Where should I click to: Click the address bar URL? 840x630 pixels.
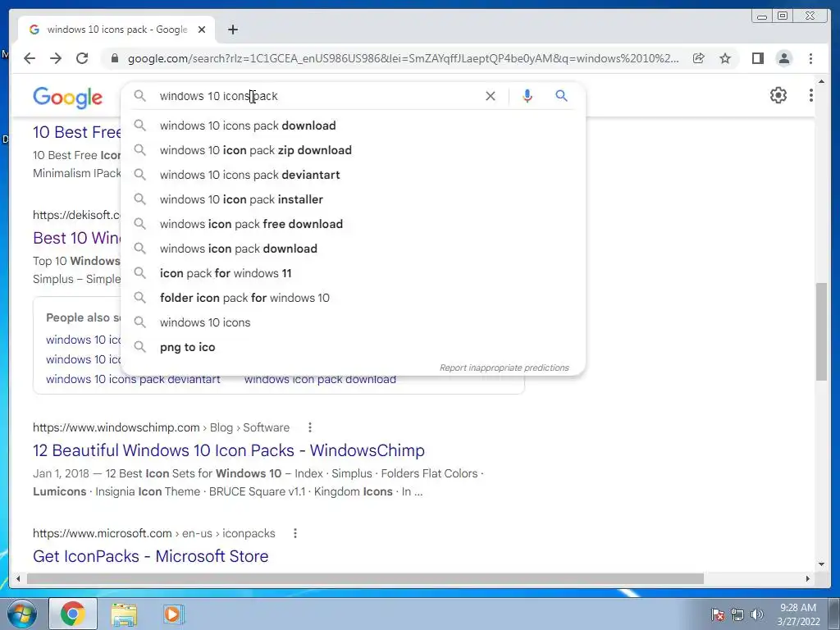pos(403,58)
